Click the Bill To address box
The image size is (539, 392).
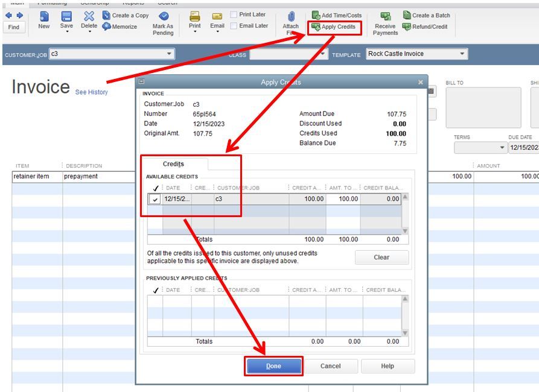point(483,107)
